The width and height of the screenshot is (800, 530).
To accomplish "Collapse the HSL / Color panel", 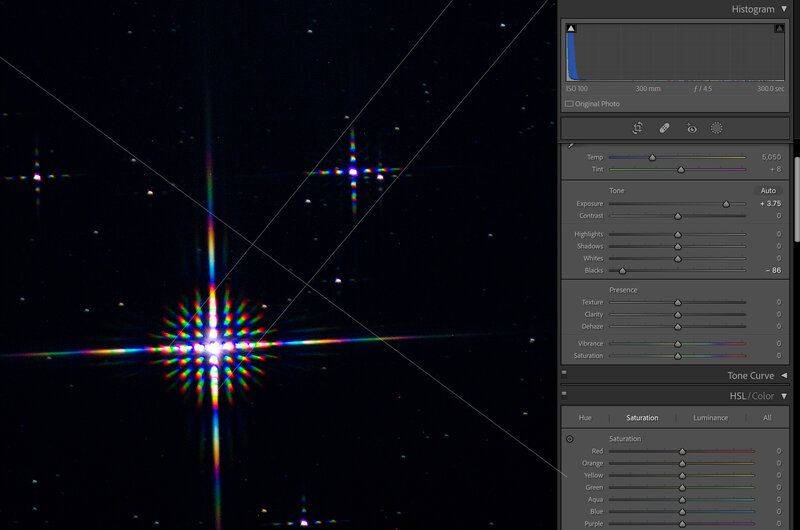I will tap(784, 396).
